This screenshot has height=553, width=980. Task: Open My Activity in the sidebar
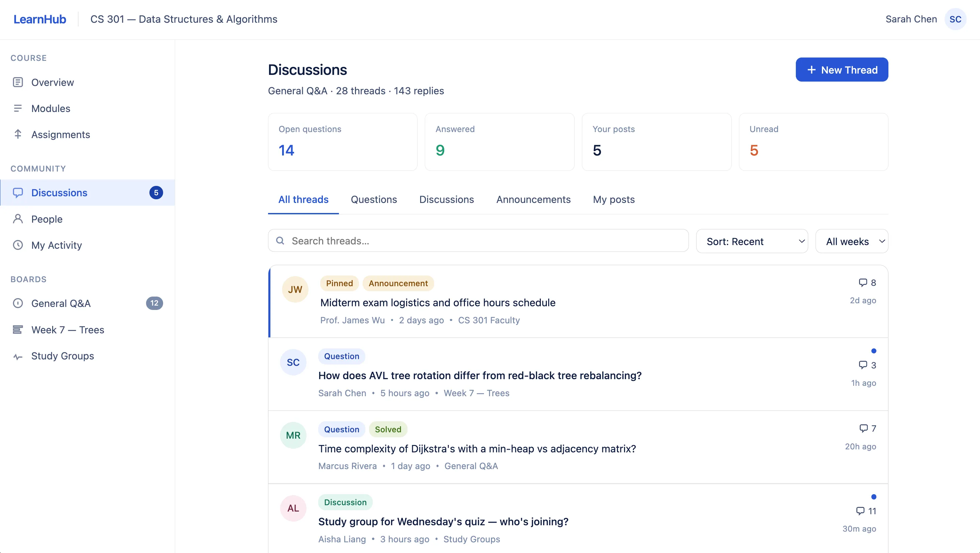tap(88, 245)
